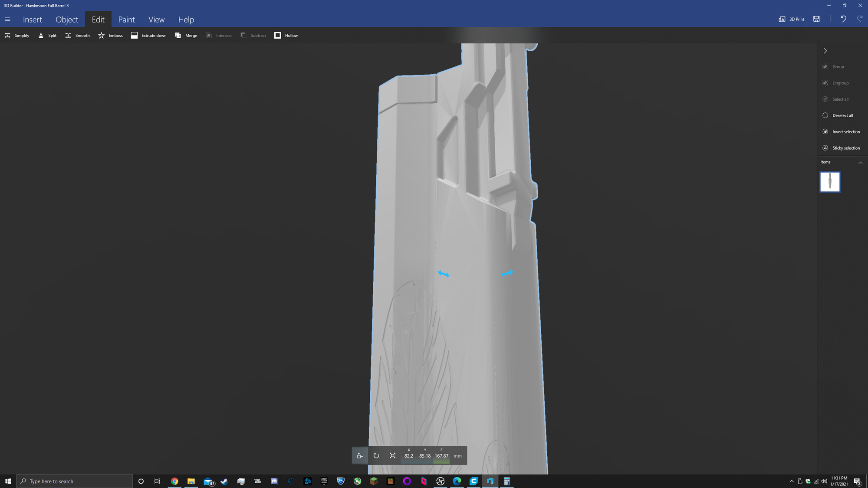The image size is (868, 488).
Task: Open the Insert tab
Action: [x=33, y=20]
